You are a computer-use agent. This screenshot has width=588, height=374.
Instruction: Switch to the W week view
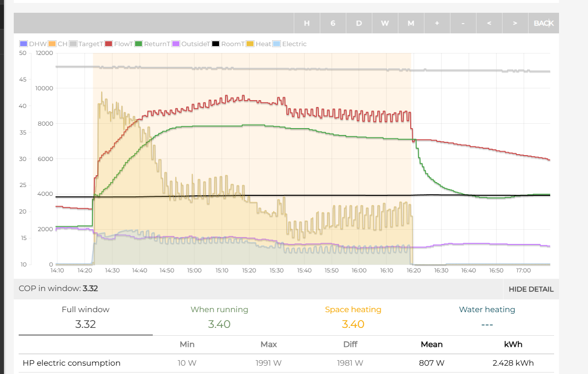385,23
